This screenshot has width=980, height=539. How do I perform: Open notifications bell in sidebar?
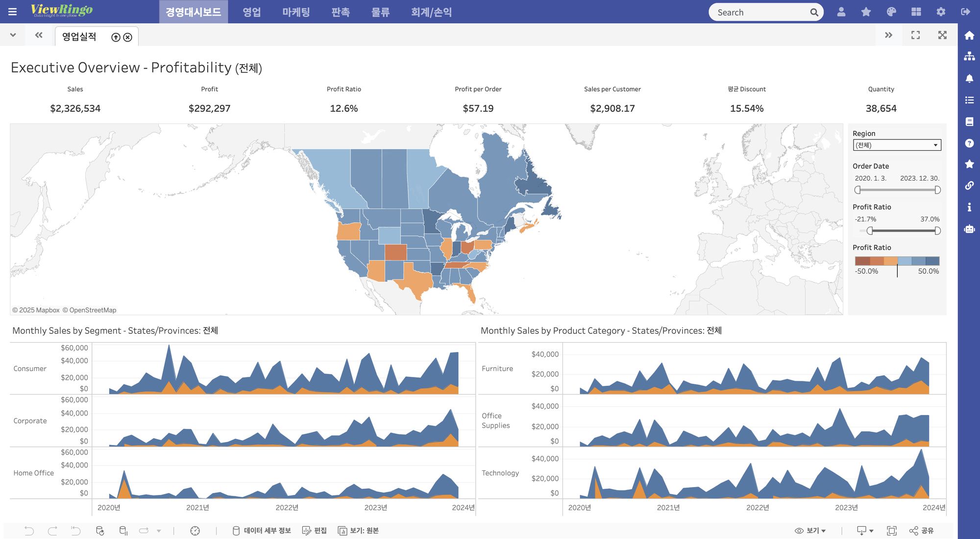pyautogui.click(x=969, y=78)
